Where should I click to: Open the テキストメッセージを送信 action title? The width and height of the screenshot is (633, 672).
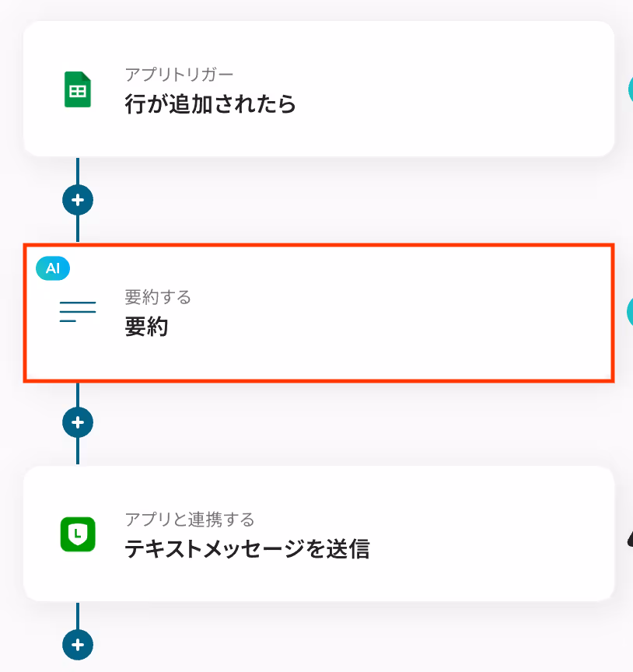pos(247,549)
